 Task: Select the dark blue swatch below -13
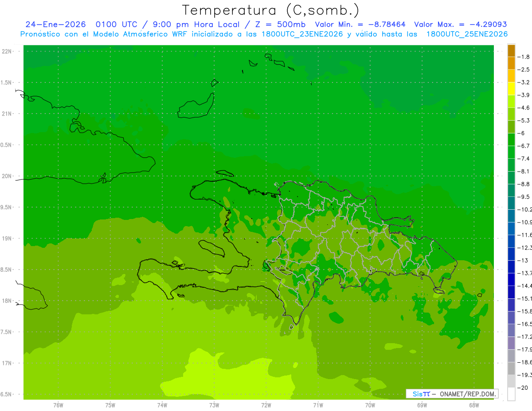(x=511, y=267)
